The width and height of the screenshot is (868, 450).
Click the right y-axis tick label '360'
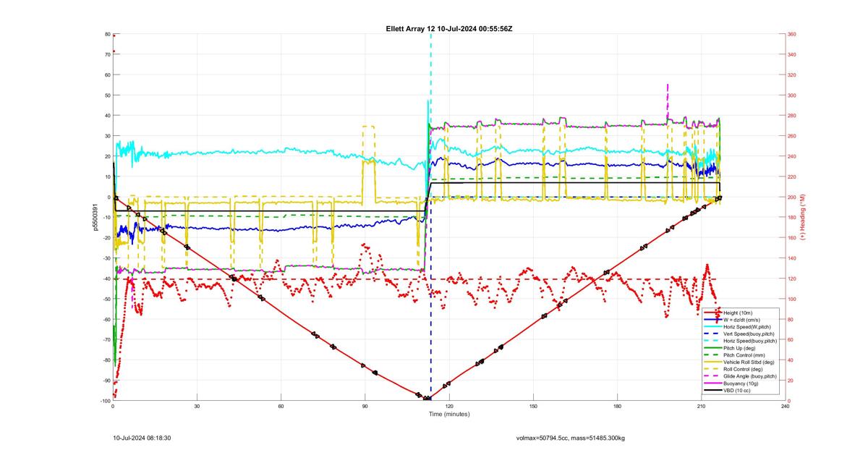793,34
